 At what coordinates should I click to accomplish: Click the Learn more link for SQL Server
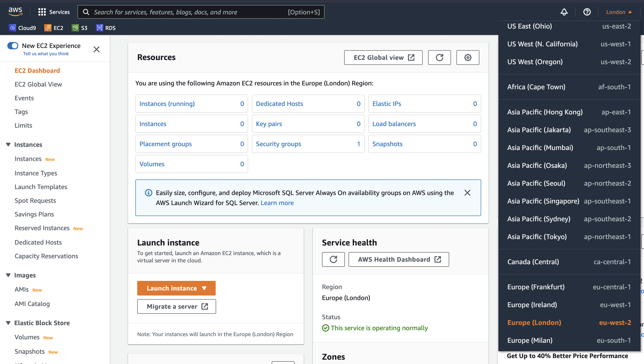[x=277, y=203]
